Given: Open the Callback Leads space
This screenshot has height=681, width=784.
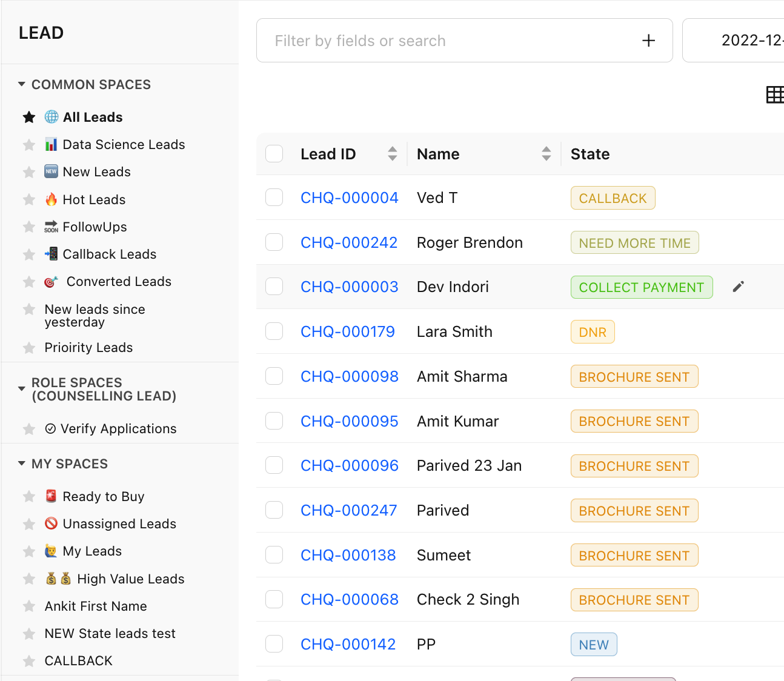Looking at the screenshot, I should tap(109, 254).
